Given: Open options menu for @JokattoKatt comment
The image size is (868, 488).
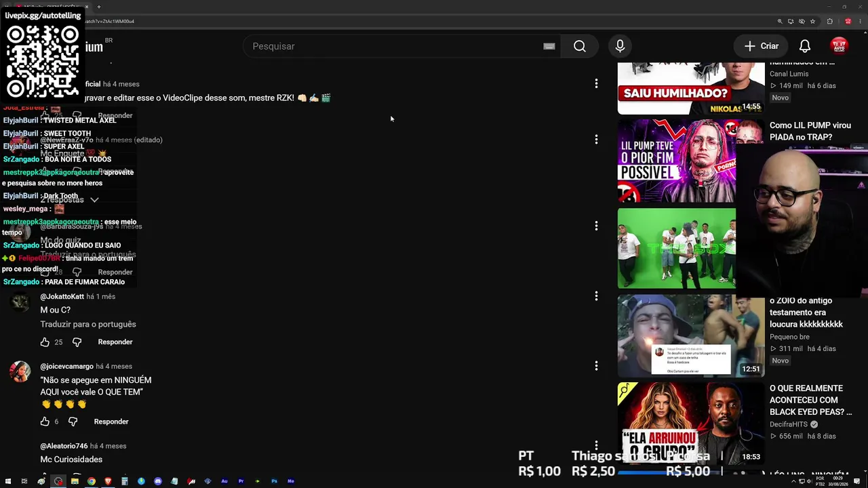Looking at the screenshot, I should [x=596, y=296].
